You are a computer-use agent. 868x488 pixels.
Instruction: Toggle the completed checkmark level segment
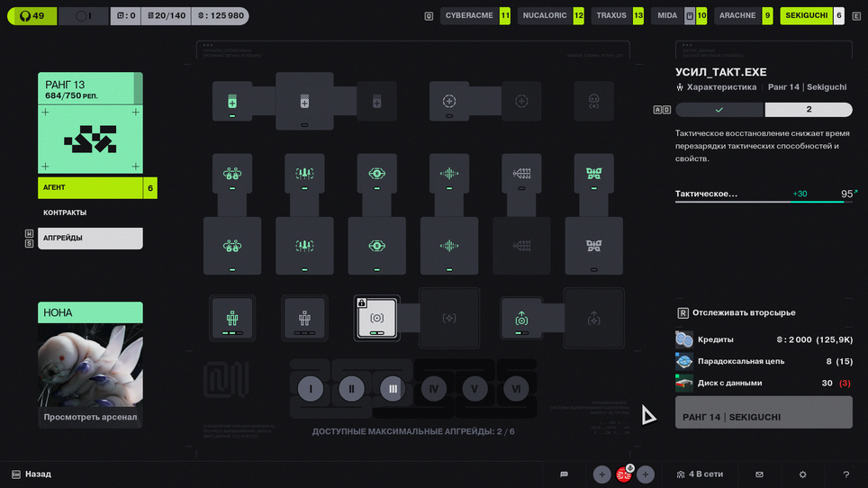(x=719, y=110)
